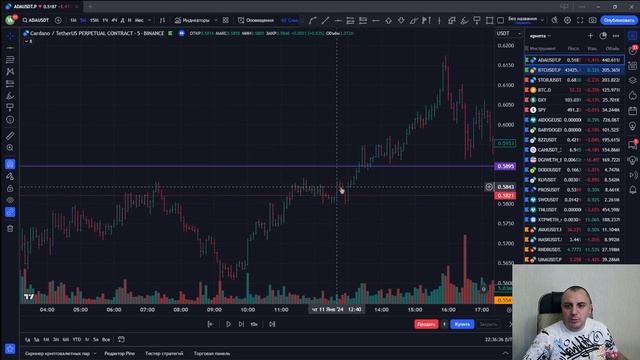640x360 pixels.
Task: Expand the timeframe interval dropdown
Action: coord(149,20)
